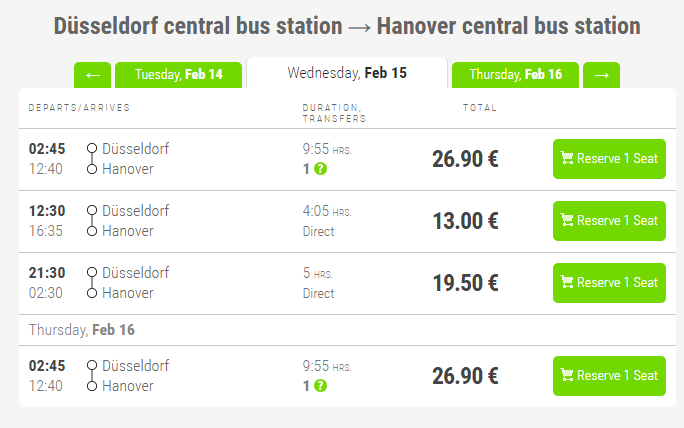
Task: Click transfer help icon on first 02:45 trip
Action: click(320, 169)
